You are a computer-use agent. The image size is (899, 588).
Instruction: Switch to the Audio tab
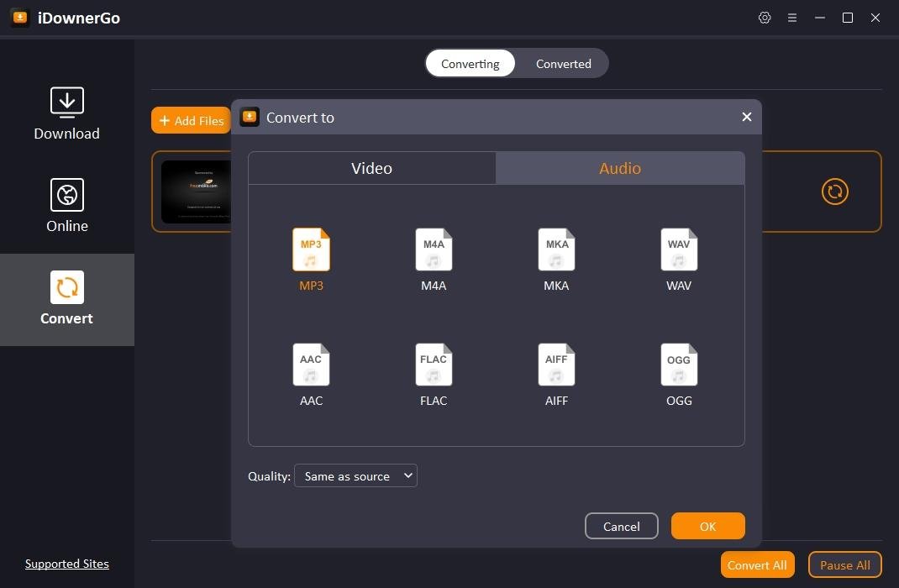tap(620, 168)
